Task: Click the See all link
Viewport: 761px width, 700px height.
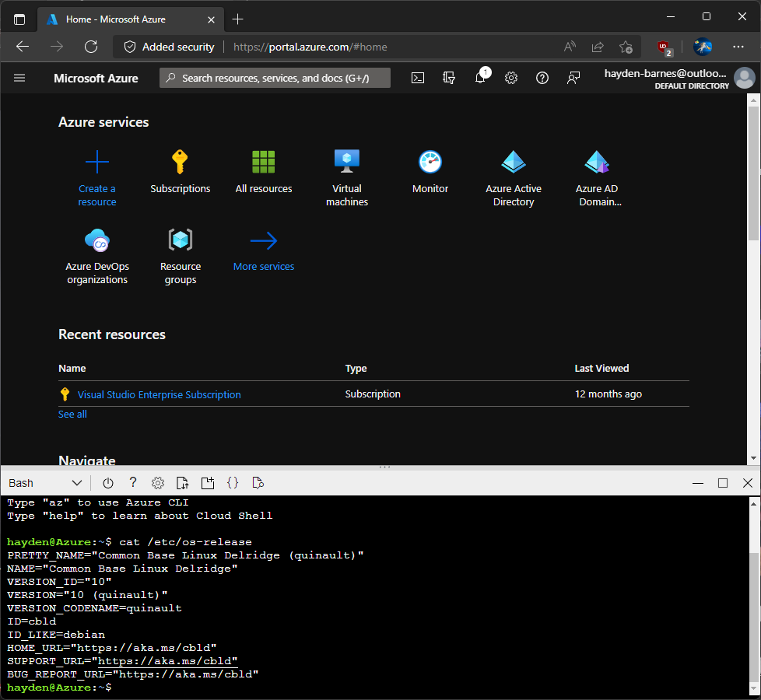Action: click(72, 415)
